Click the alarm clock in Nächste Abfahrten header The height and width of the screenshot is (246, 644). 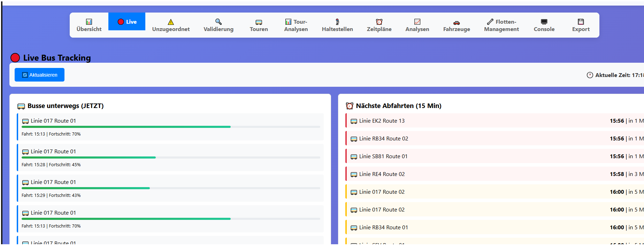click(350, 106)
